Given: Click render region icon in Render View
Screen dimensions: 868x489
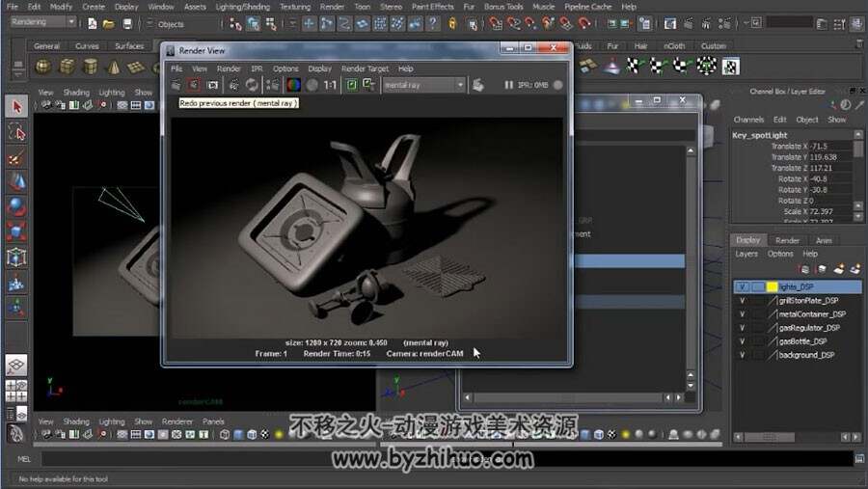Looking at the screenshot, I should pyautogui.click(x=194, y=85).
